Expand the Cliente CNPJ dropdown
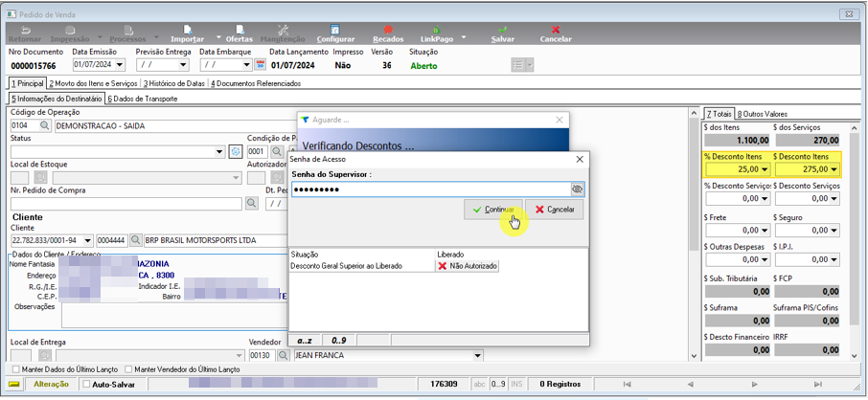 pyautogui.click(x=87, y=240)
